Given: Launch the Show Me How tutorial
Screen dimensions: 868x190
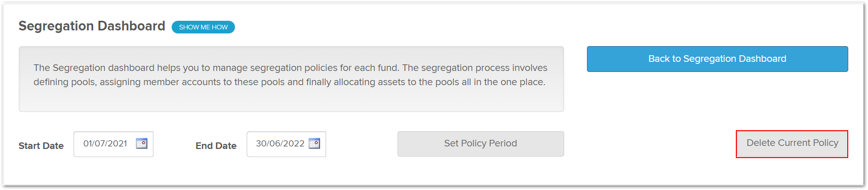Looking at the screenshot, I should (x=203, y=27).
